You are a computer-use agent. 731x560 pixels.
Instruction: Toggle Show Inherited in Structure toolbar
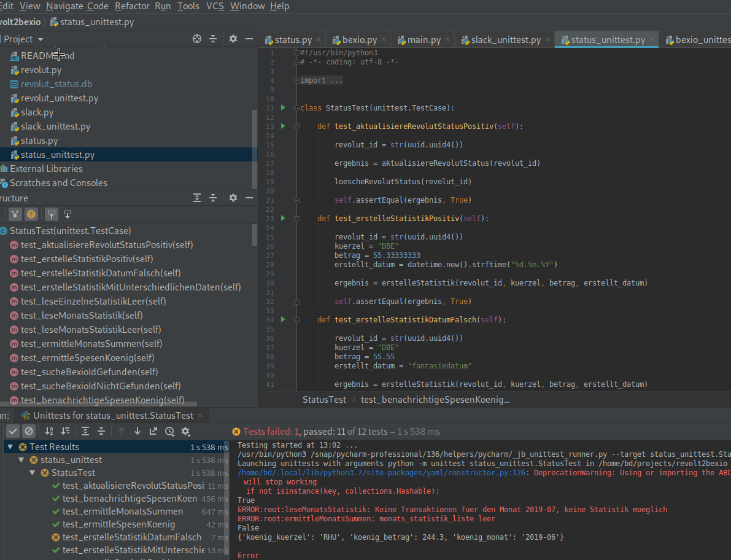point(15,214)
